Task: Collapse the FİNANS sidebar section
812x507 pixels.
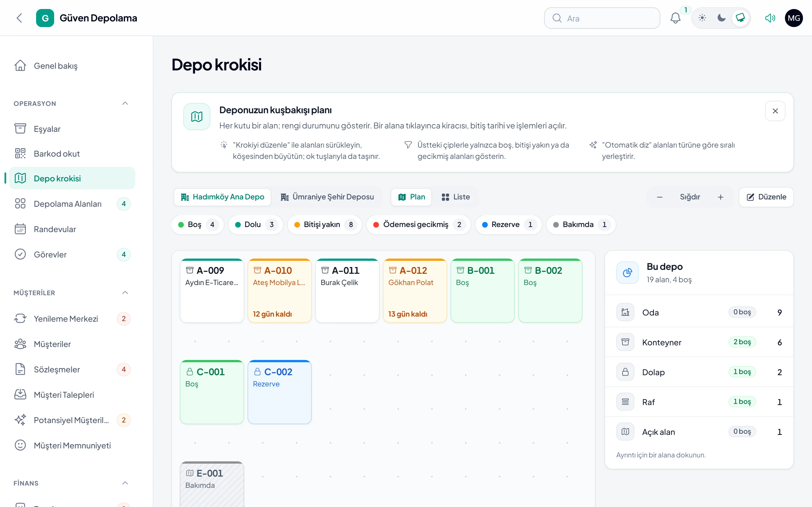Action: 125,483
